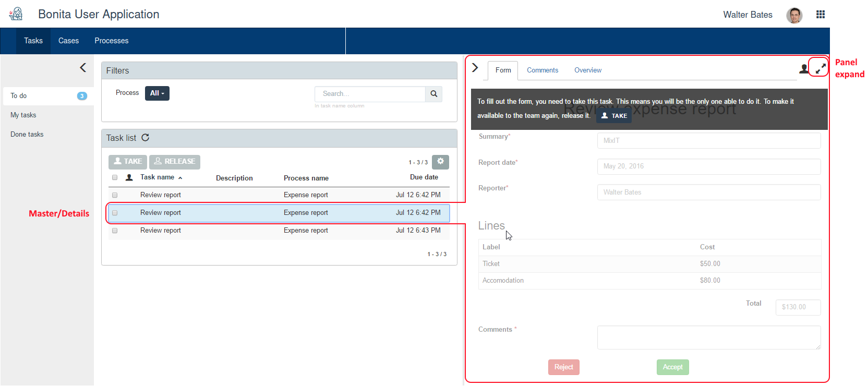Open the Processes menu item

coord(111,41)
